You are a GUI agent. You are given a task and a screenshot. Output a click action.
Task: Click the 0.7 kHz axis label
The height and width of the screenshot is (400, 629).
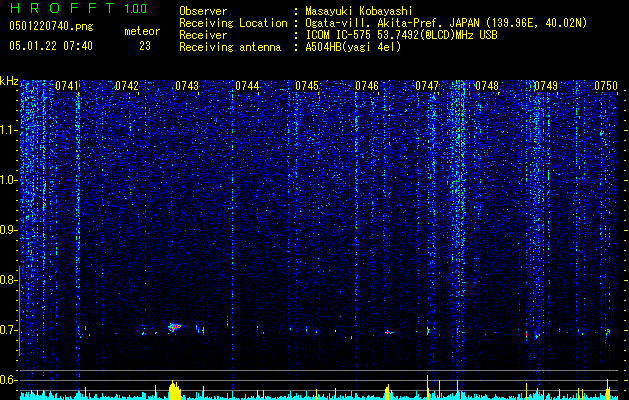pyautogui.click(x=8, y=330)
